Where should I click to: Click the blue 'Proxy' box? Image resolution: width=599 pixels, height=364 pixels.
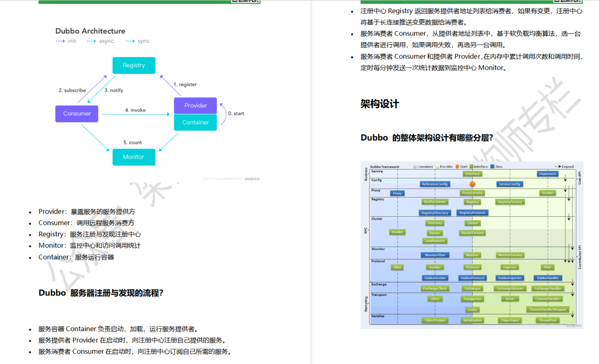(x=397, y=193)
